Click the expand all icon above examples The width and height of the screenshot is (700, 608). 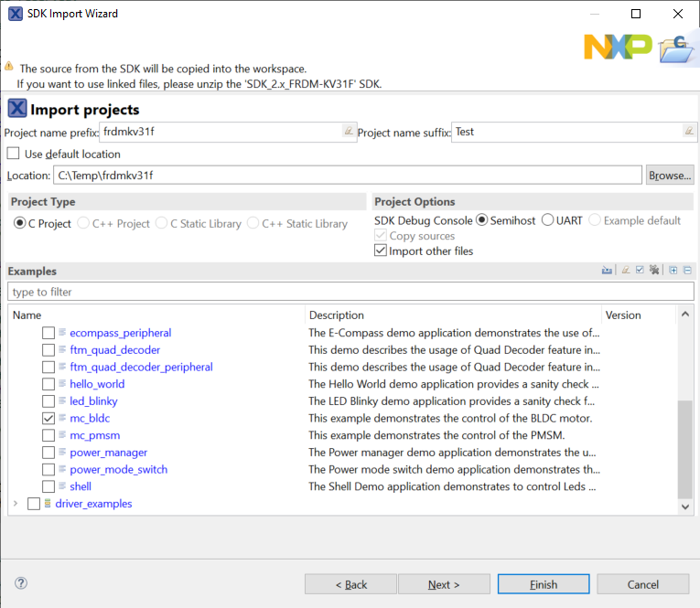(x=673, y=271)
